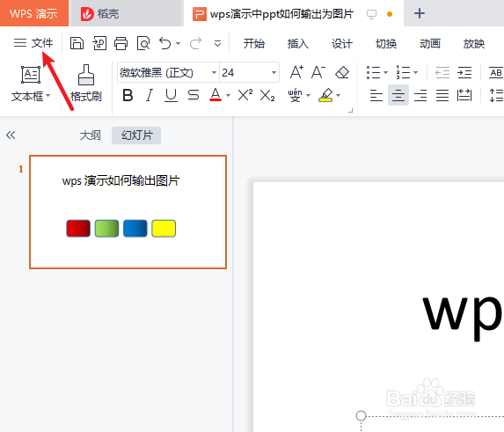The image size is (504, 432).
Task: Click the distributed alignment icon
Action: pos(464,96)
